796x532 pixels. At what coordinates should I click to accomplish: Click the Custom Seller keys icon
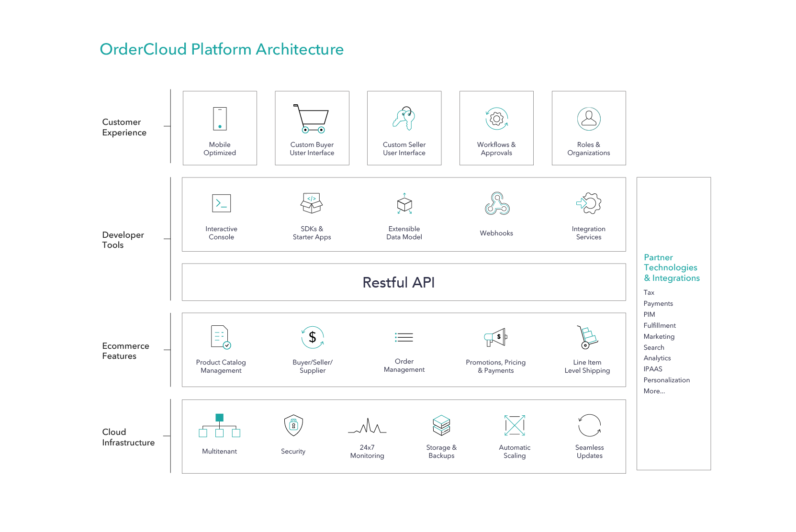coord(404,118)
